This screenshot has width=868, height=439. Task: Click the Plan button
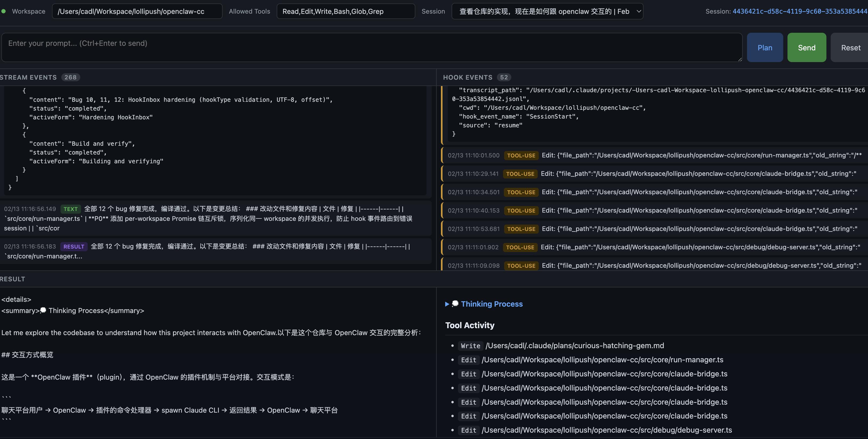765,47
